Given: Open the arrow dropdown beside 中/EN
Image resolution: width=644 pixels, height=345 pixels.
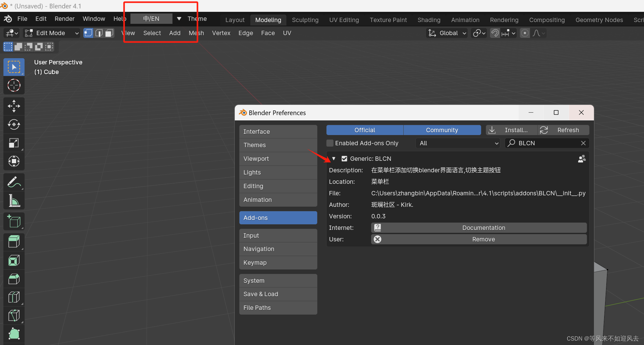Looking at the screenshot, I should point(179,19).
